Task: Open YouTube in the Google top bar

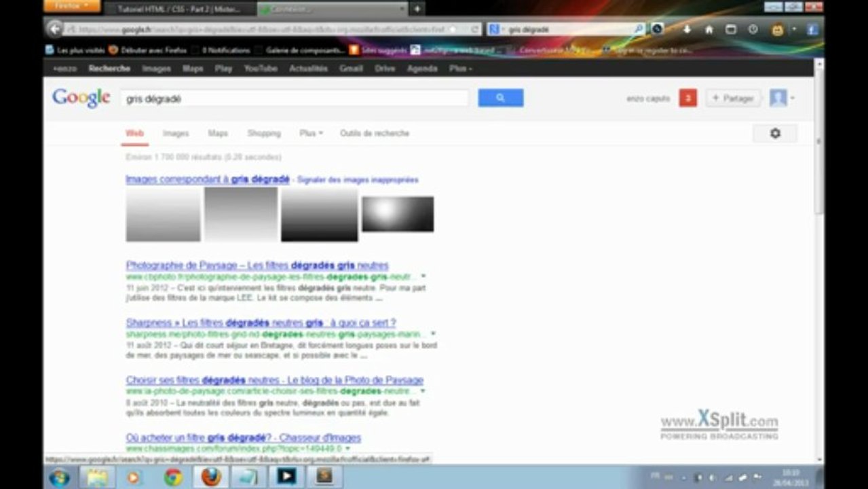Action: (261, 69)
